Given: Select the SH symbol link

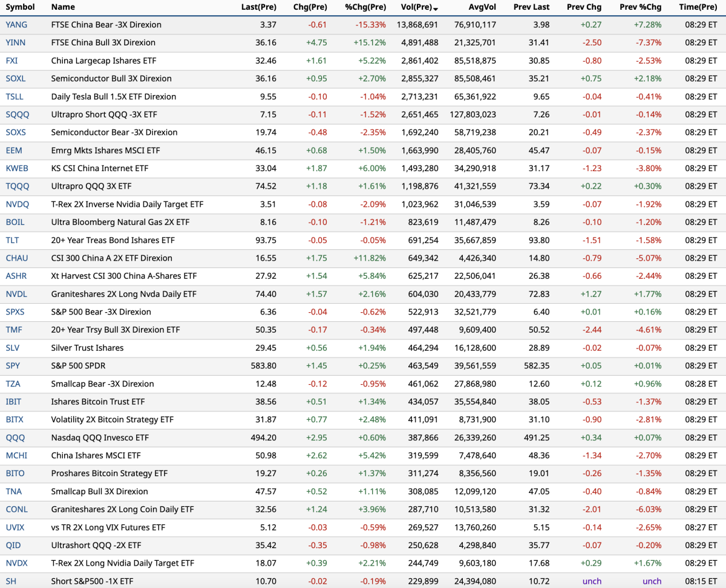Looking at the screenshot, I should click(11, 581).
